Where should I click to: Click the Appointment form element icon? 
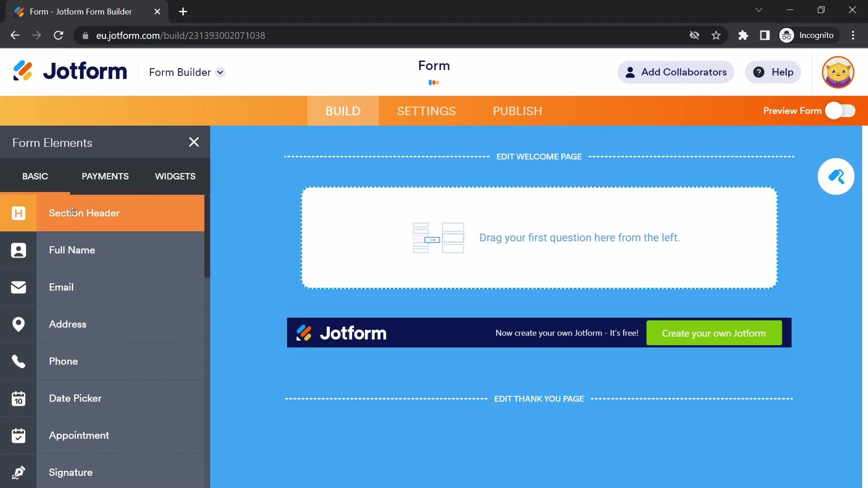point(19,435)
